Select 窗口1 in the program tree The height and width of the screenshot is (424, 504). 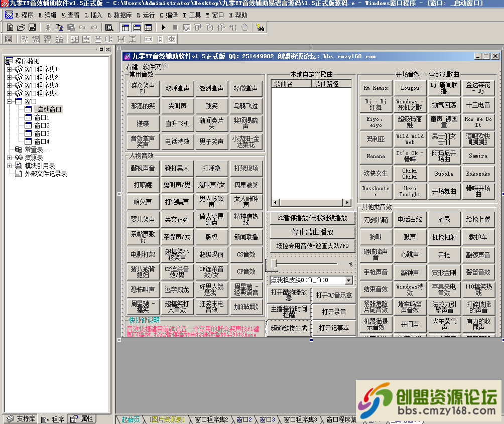pyautogui.click(x=42, y=117)
